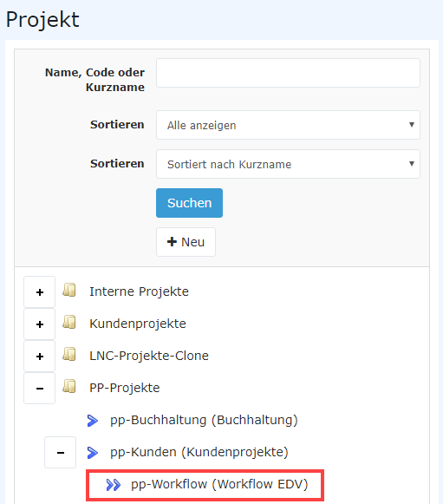Select pp-Workflow (Workflow EDV) project
This screenshot has width=443, height=504.
(x=219, y=484)
